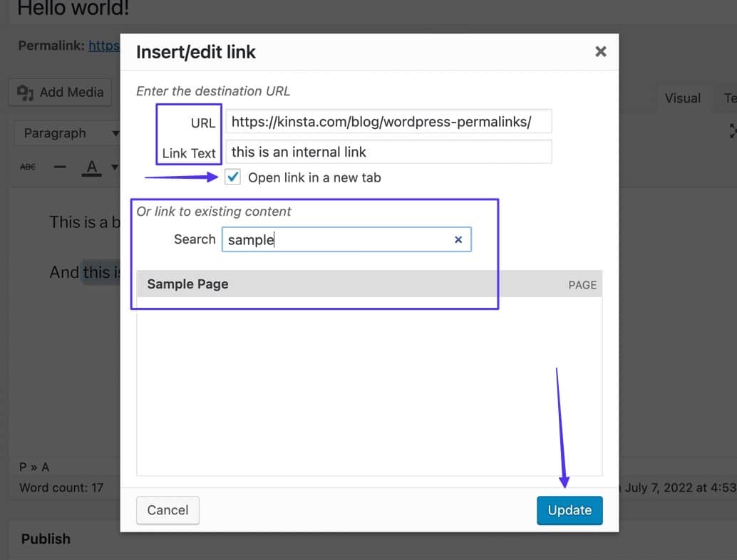
Task: Switch to the Text editor tab
Action: click(x=730, y=98)
